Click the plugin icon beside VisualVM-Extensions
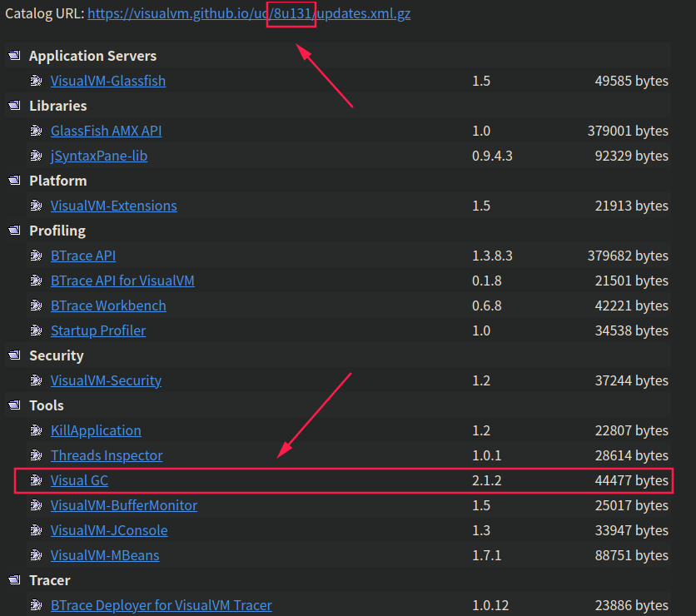 pos(36,206)
